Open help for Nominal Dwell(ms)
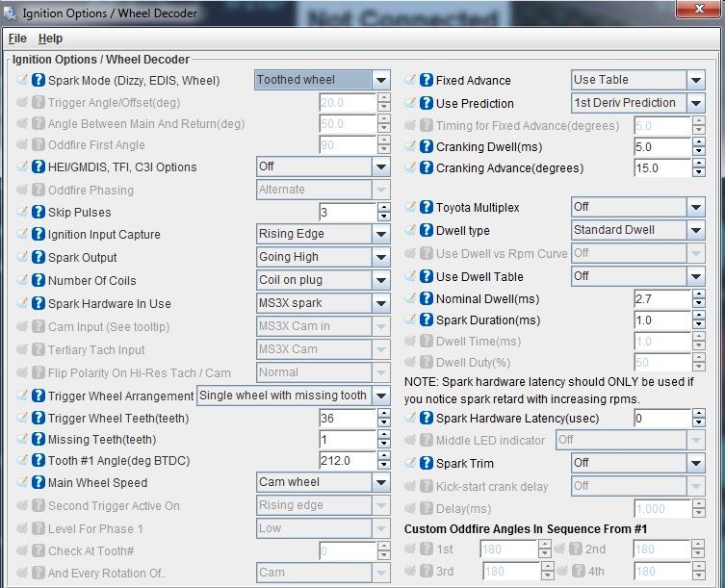The width and height of the screenshot is (725, 588). [427, 298]
